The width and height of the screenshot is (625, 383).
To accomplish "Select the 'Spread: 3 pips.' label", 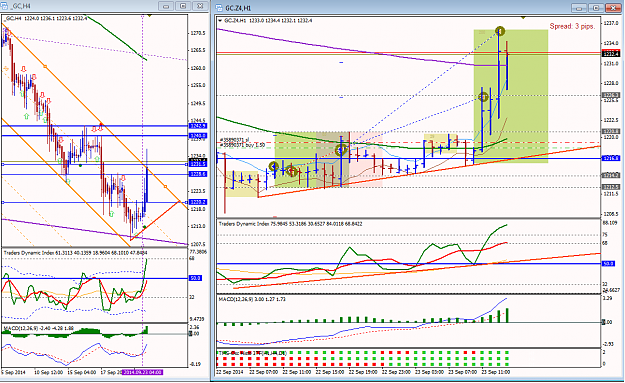I will point(572,26).
